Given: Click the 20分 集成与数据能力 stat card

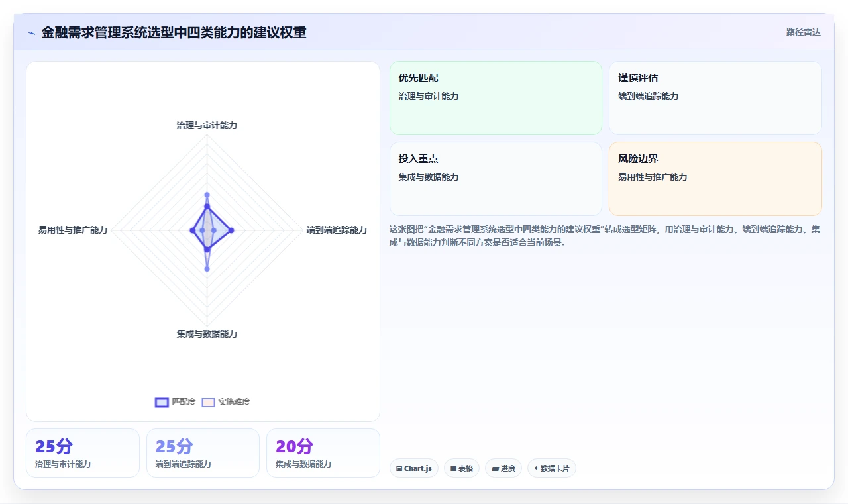Looking at the screenshot, I should tap(323, 453).
